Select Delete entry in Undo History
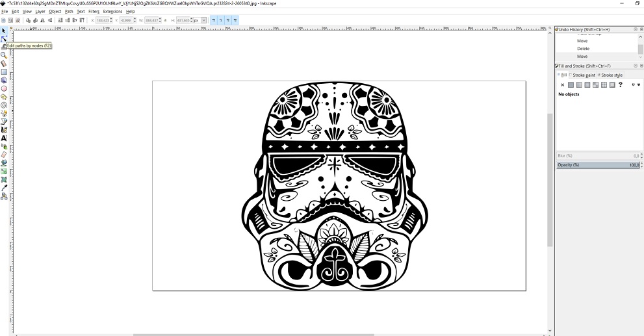The height and width of the screenshot is (336, 644). pos(583,49)
